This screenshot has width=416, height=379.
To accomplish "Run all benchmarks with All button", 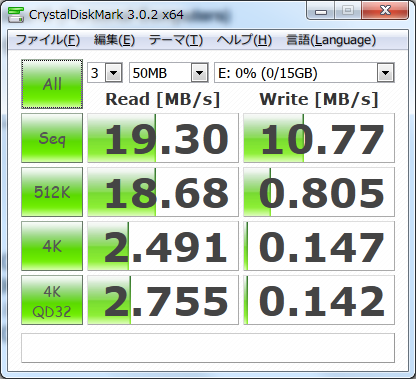I will tap(52, 84).
